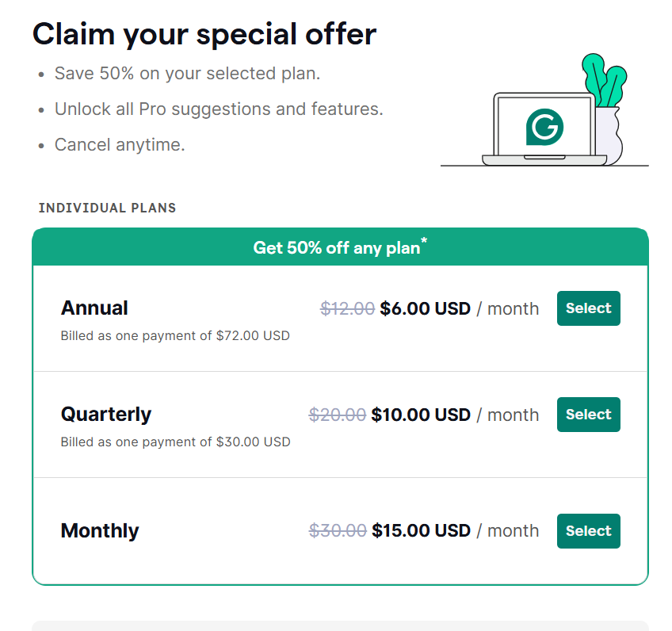This screenshot has height=631, width=672.
Task: Click the green plant illustration
Action: (603, 79)
